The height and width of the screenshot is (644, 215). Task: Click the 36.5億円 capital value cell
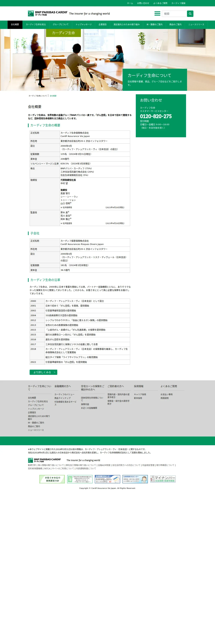(x=95, y=270)
